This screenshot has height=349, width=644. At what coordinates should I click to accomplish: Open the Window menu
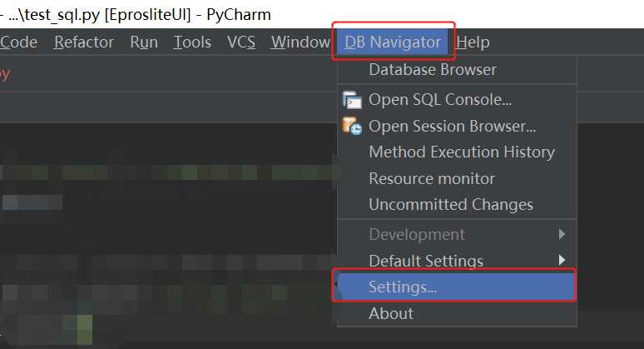300,42
